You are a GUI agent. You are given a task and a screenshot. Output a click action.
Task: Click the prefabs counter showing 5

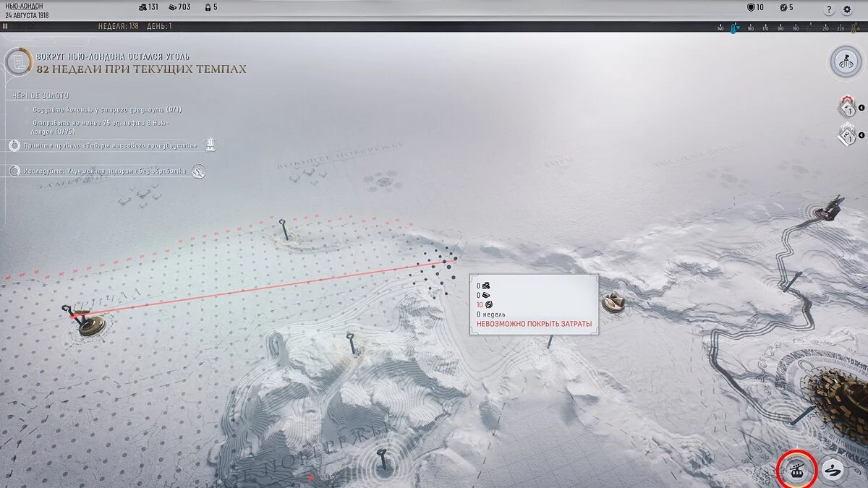210,7
